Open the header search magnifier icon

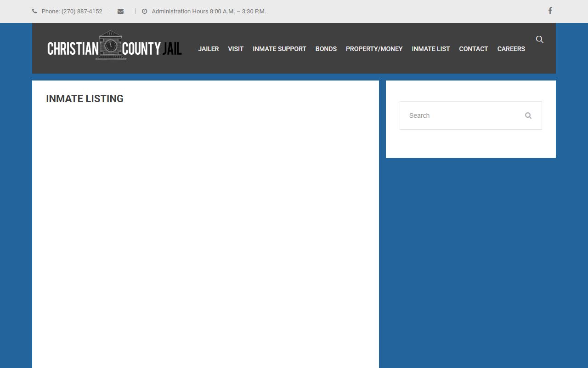(x=540, y=40)
